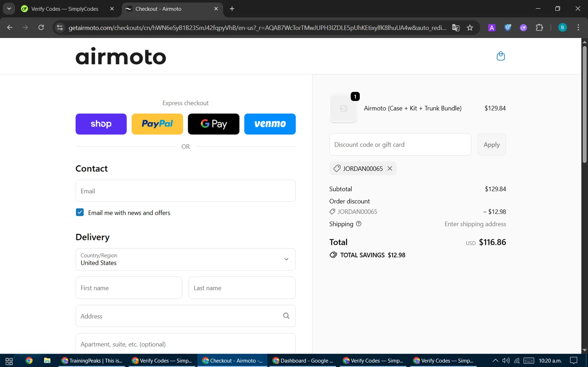Screen dimensions: 588x367
Task: Switch to the Verify Codes — SimplyCodes tab
Action: point(65,9)
